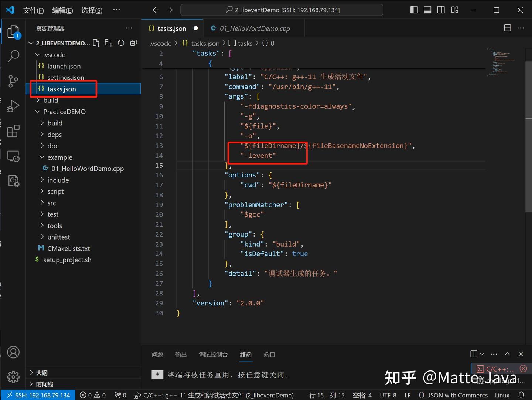Open the Run and Debug view

coord(14,106)
